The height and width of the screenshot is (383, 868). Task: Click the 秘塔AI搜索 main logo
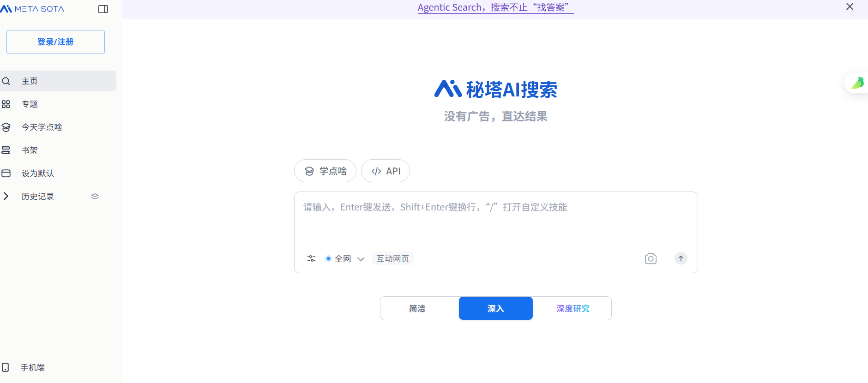pos(495,89)
